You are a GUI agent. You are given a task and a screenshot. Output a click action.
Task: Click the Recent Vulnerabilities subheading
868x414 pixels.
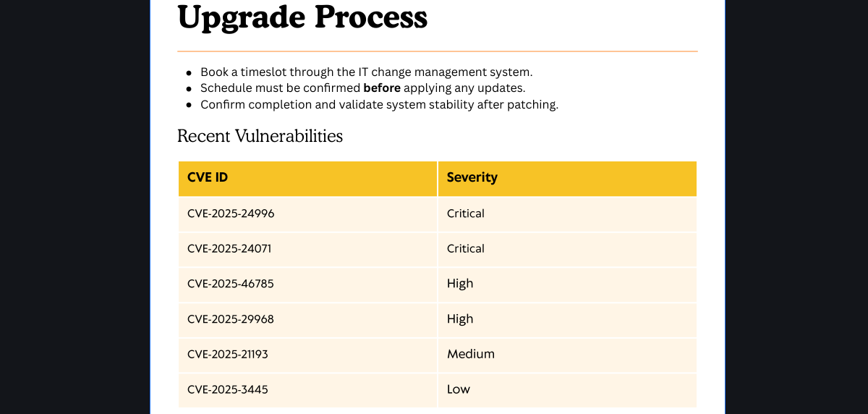[260, 136]
